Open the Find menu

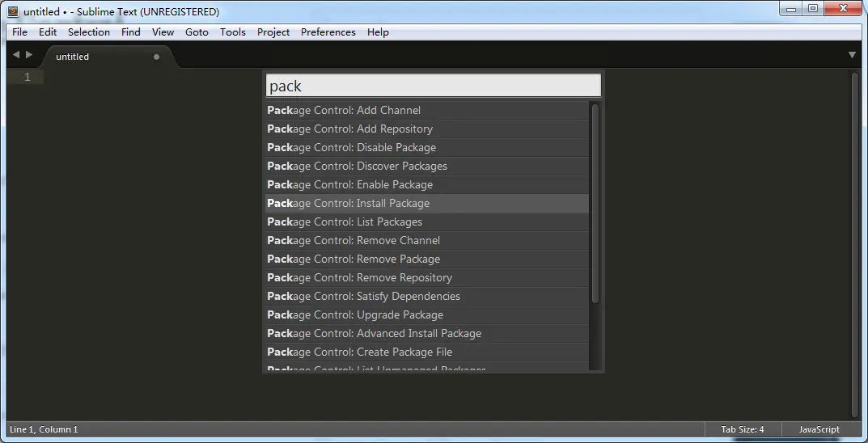[130, 32]
